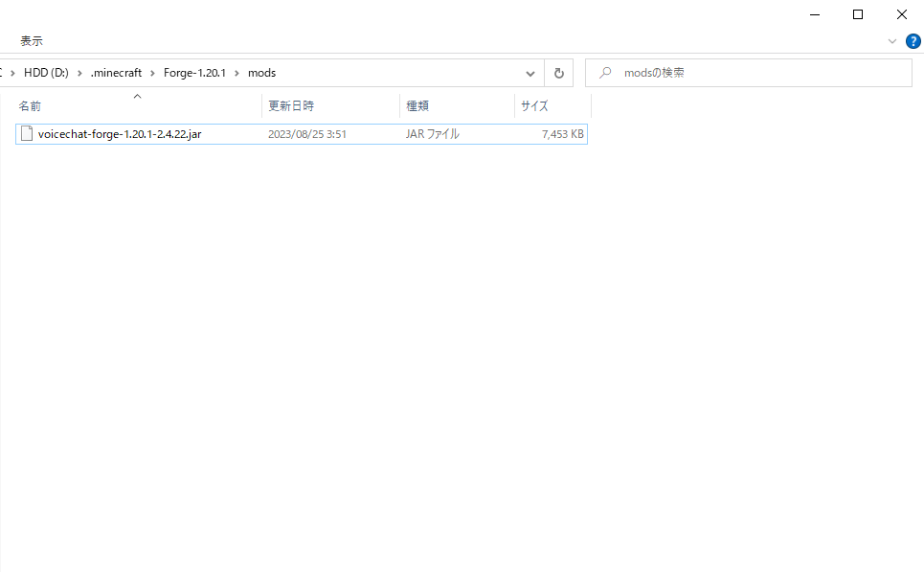Navigate to the .minecraft folder in breadcrumb
This screenshot has height=572, width=924.
tap(116, 73)
